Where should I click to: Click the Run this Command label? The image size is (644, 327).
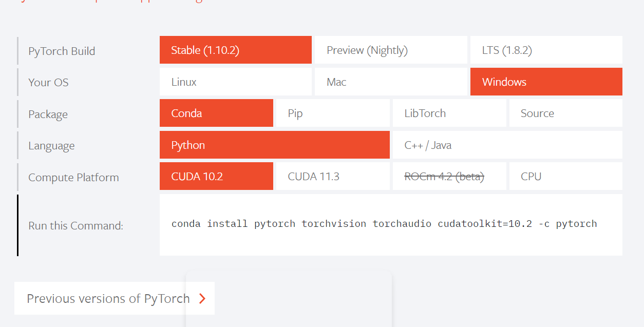(75, 225)
